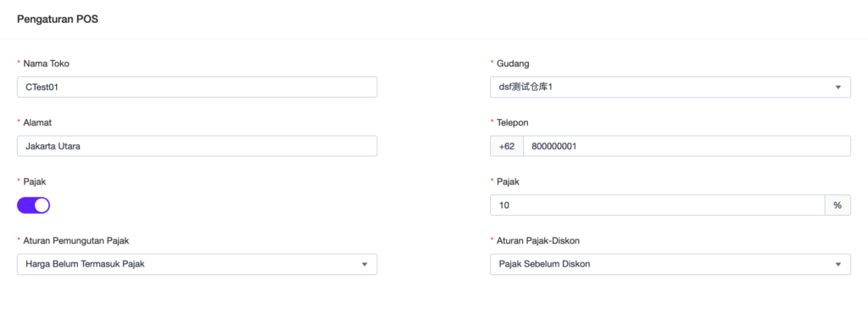The height and width of the screenshot is (309, 868).
Task: Click the % suffix of the tax field
Action: (x=837, y=205)
